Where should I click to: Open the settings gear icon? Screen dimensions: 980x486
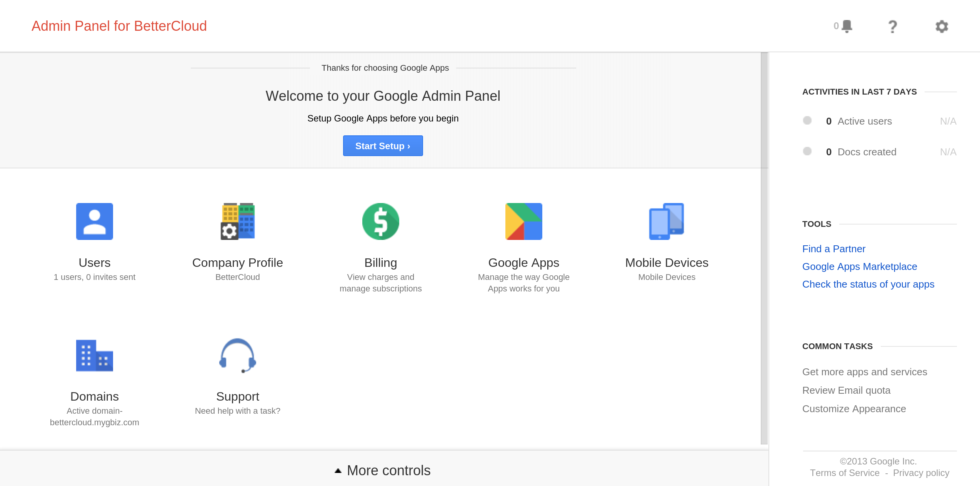point(942,27)
